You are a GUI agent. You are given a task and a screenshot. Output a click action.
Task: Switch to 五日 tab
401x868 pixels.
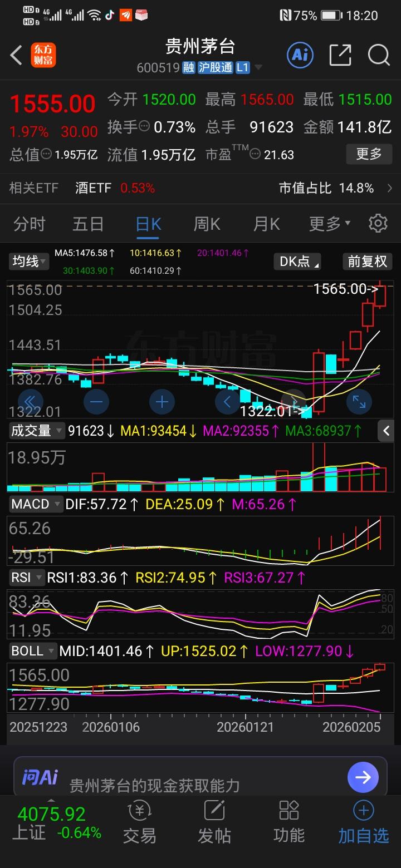click(89, 224)
